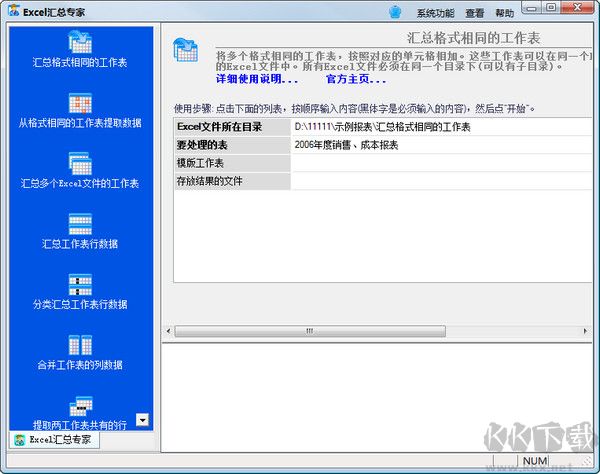
Task: Open the 帮助 menu
Action: 504,13
